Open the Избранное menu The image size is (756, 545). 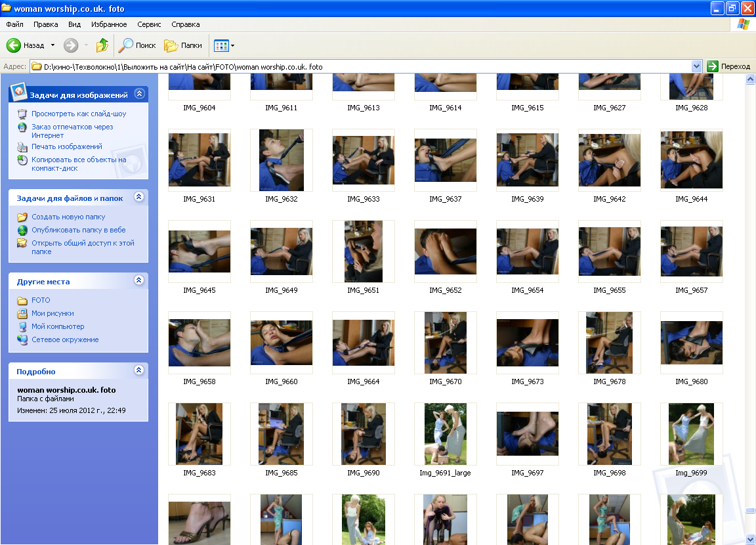click(109, 24)
